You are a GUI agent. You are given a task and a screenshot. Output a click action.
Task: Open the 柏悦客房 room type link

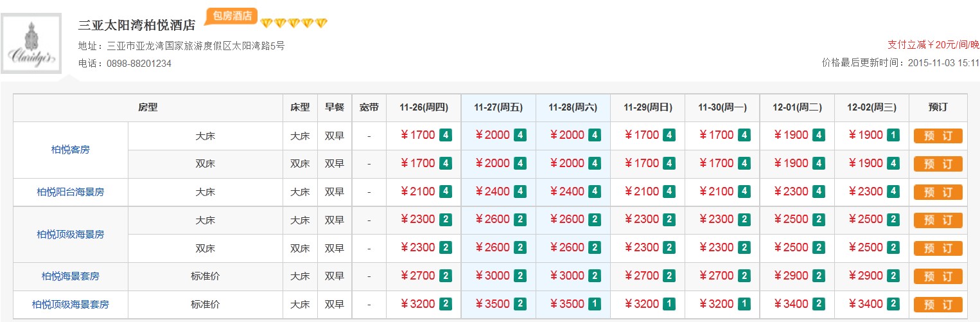[71, 150]
